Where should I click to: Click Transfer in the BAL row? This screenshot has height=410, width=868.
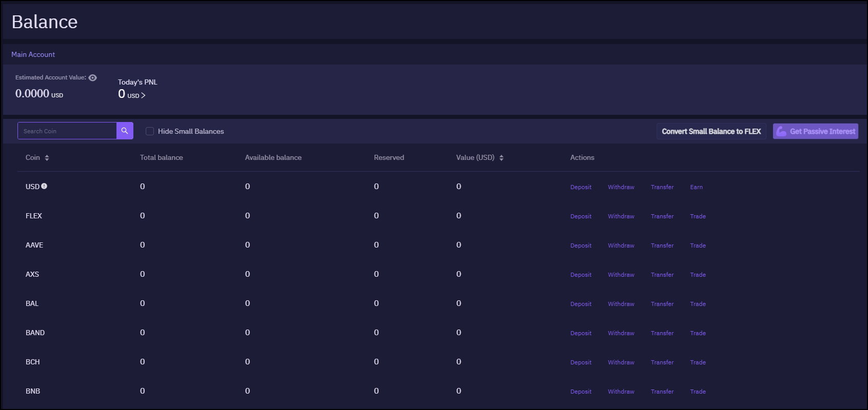point(662,304)
